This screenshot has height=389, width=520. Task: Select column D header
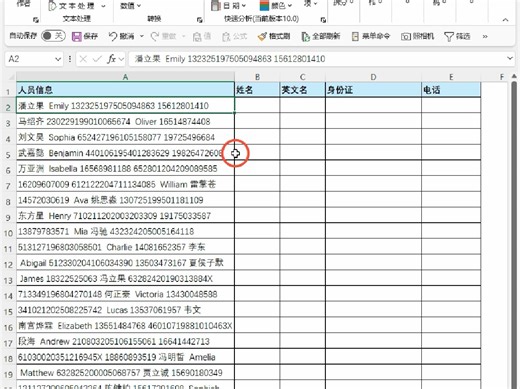point(373,77)
